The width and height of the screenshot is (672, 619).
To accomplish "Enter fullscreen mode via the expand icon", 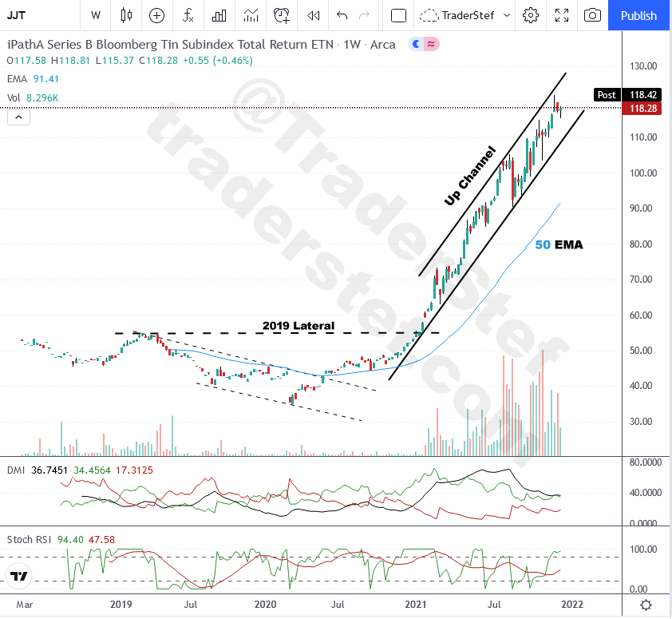I will tap(562, 15).
